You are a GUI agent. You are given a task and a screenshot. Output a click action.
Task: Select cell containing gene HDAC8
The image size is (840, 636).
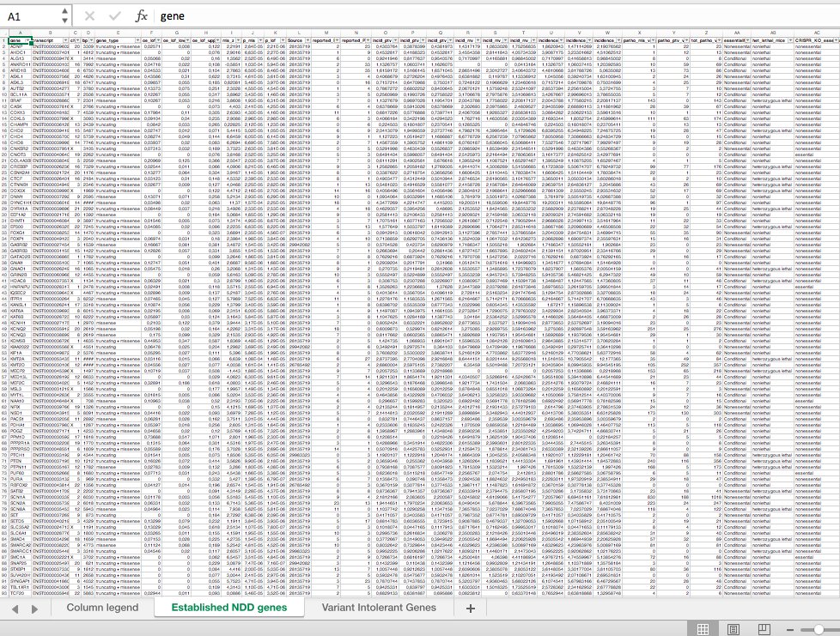coord(21,281)
